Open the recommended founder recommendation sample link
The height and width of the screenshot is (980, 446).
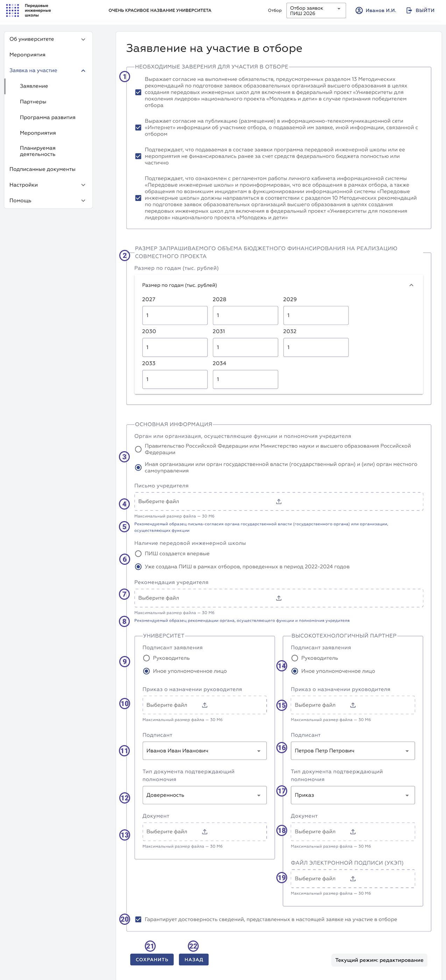click(242, 620)
